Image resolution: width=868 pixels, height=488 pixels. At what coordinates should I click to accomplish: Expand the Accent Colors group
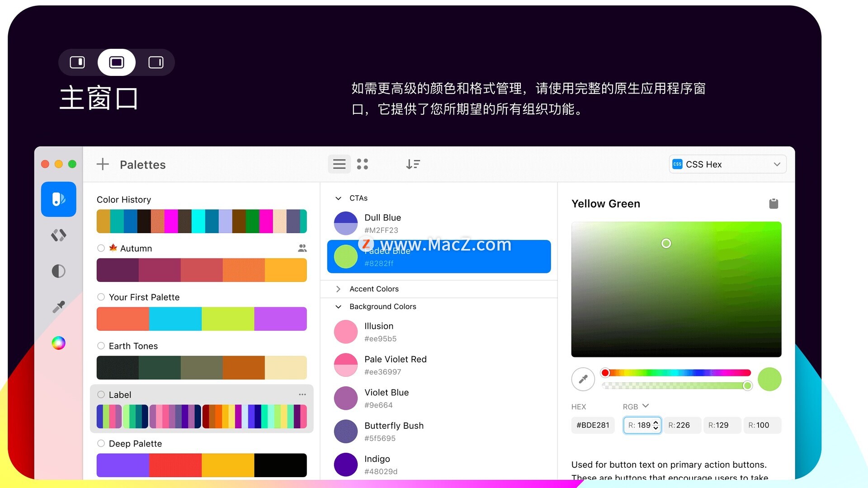[x=338, y=289]
